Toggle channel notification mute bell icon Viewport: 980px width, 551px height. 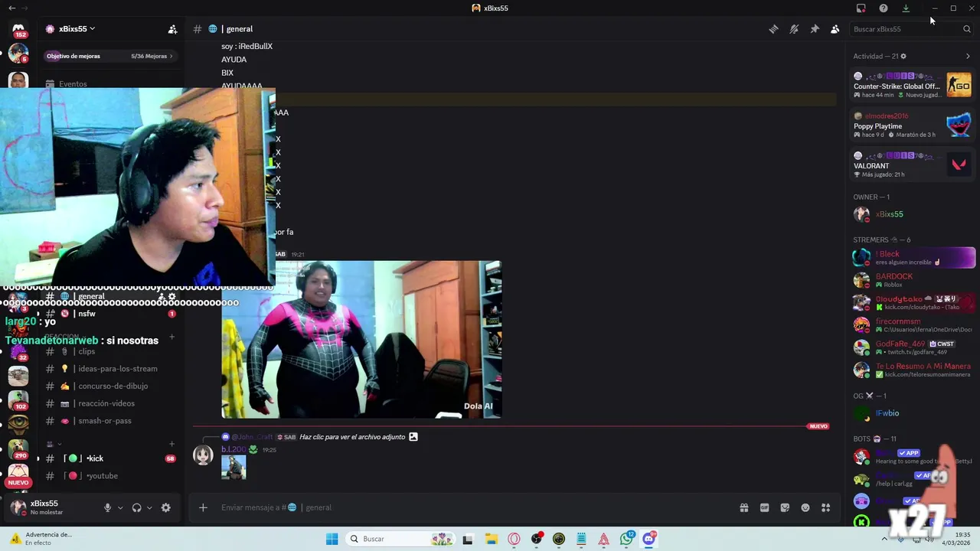click(x=794, y=29)
